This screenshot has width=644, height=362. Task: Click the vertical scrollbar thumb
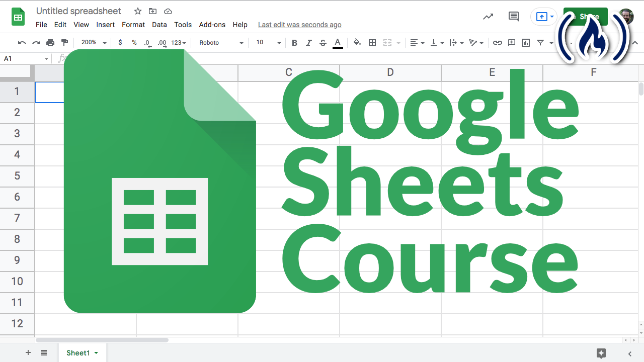coord(641,88)
